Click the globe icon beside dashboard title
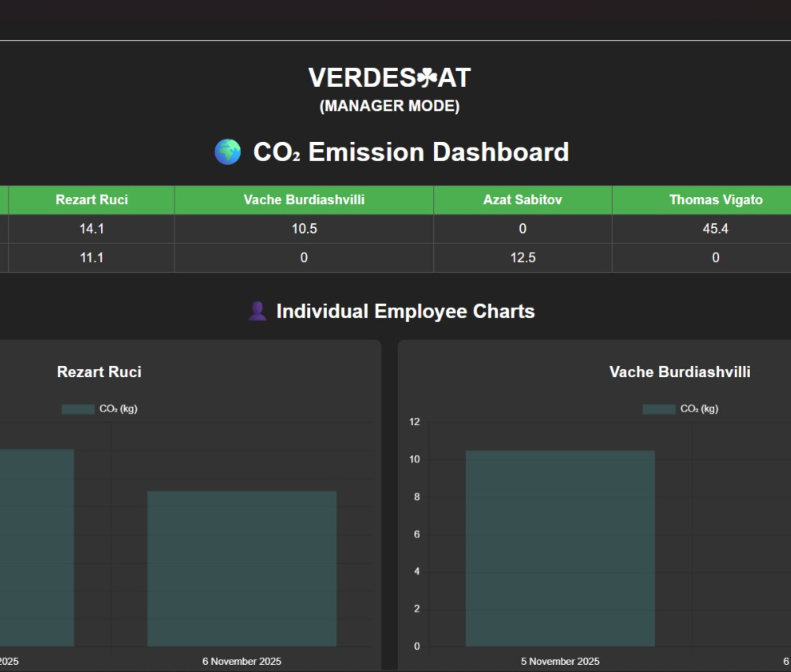This screenshot has height=672, width=791. pos(227,152)
